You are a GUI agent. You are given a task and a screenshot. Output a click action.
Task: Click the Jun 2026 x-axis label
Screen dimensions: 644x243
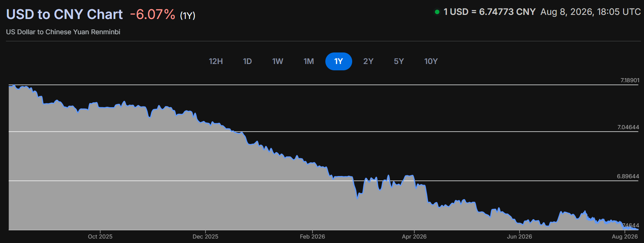[x=520, y=237]
